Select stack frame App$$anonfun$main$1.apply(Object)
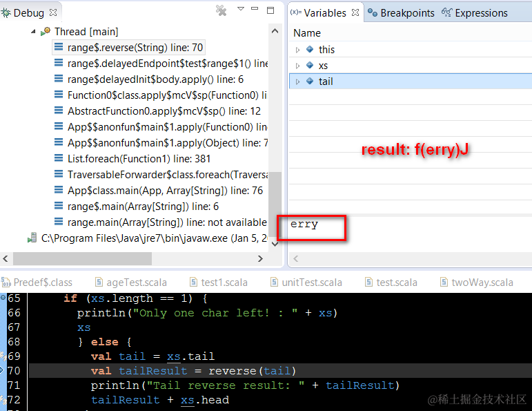 [167, 143]
